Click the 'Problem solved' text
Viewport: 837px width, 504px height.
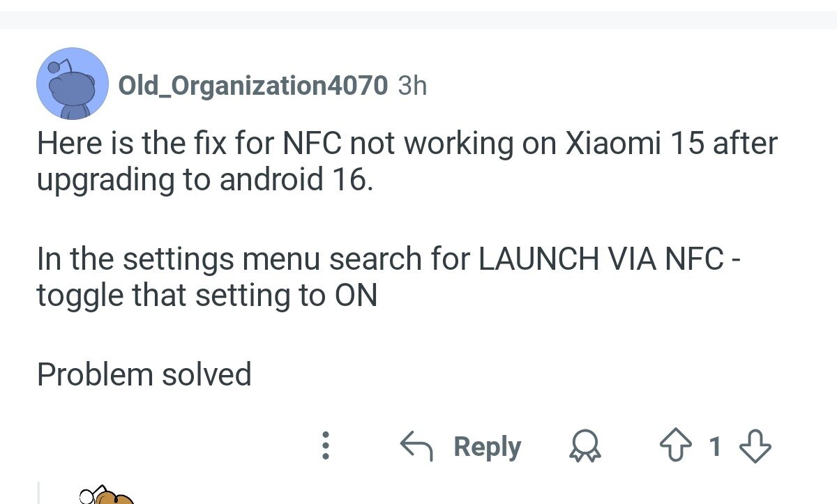pos(144,374)
